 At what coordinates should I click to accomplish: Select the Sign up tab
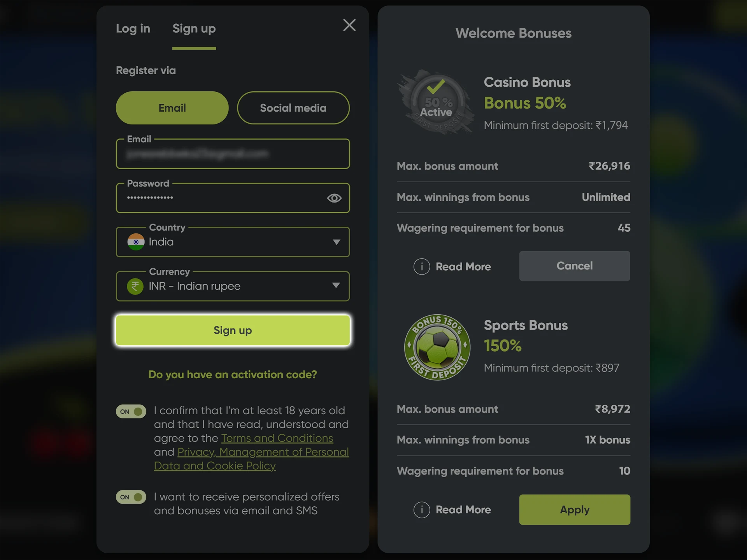point(193,28)
